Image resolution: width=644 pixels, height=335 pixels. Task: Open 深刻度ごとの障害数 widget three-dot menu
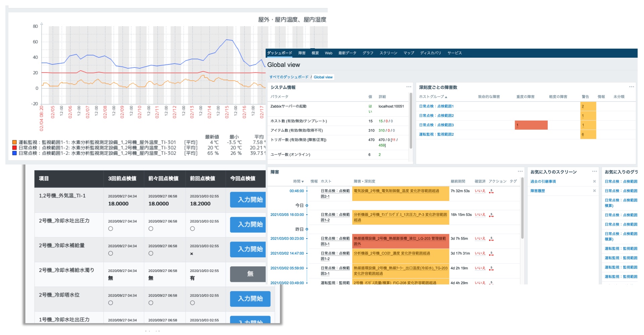click(x=632, y=87)
